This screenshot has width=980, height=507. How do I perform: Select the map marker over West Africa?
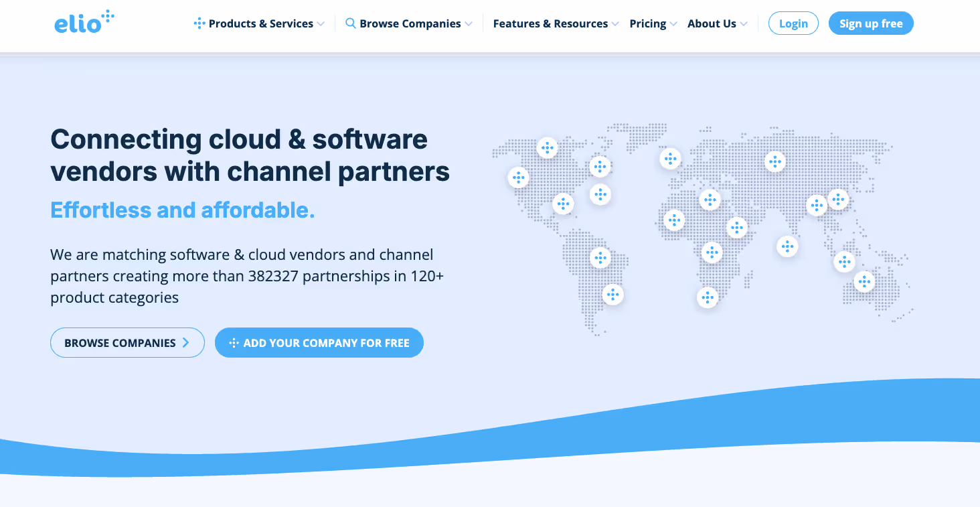pos(674,220)
